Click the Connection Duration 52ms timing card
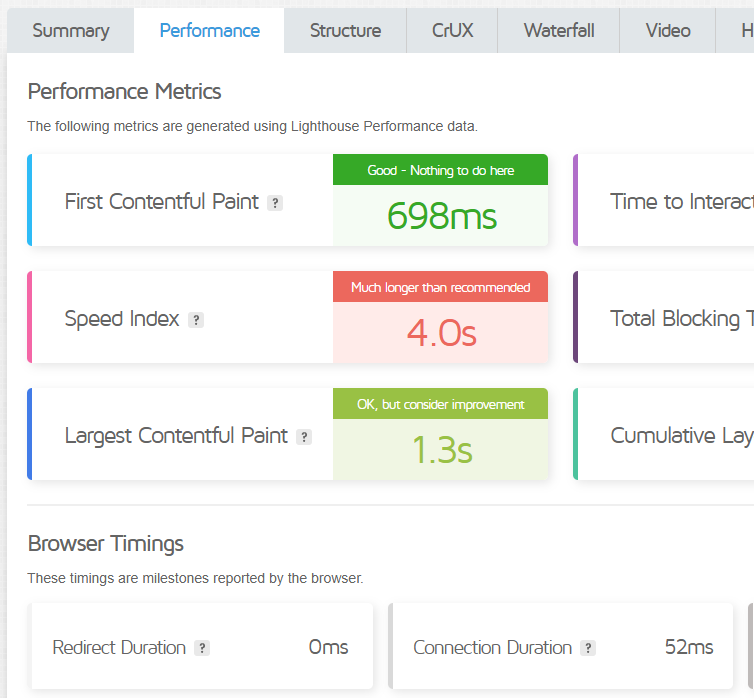Screen dimensions: 754x698 pyautogui.click(x=563, y=647)
